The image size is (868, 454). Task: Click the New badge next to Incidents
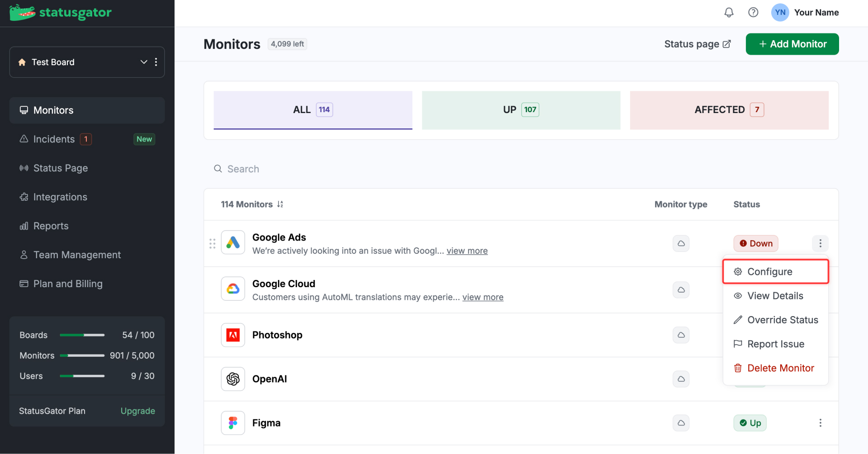(144, 139)
